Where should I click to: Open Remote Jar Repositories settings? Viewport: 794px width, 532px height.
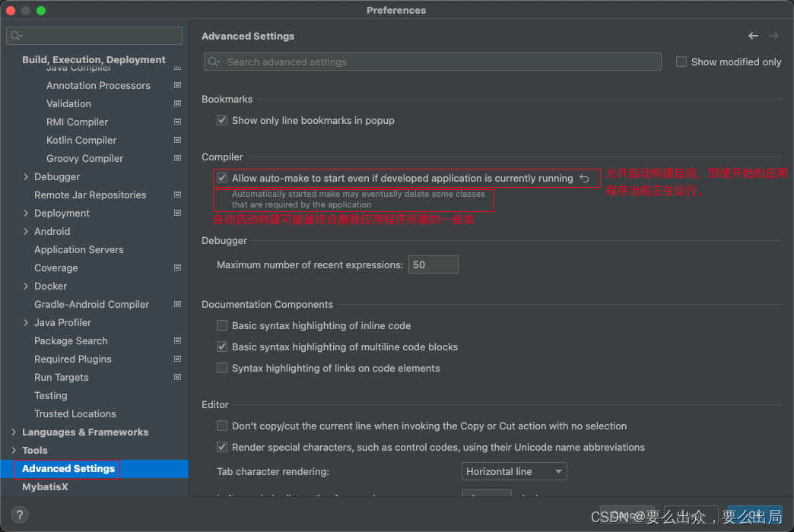point(91,195)
